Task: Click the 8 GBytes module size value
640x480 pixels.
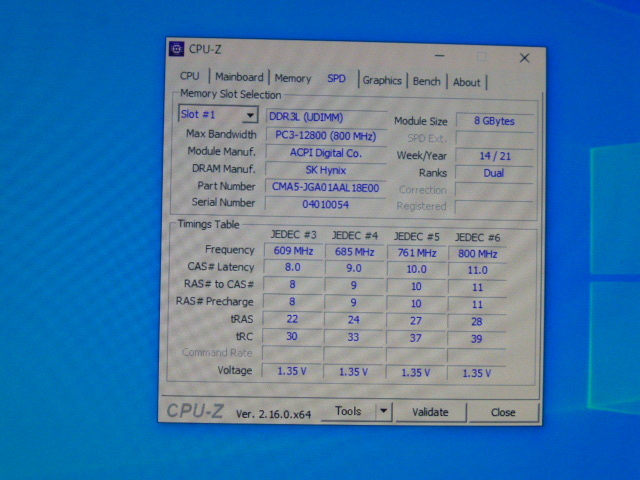Action: (494, 121)
